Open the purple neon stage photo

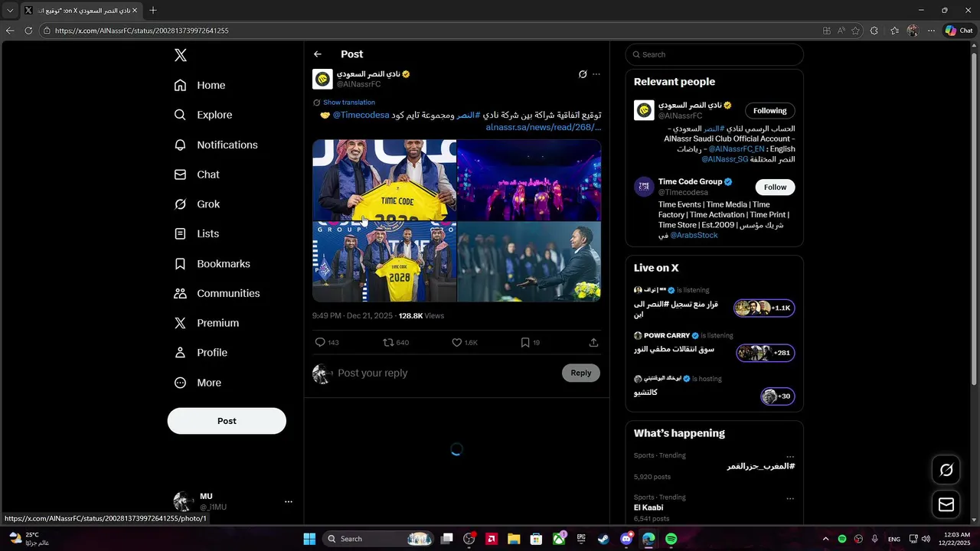click(529, 180)
